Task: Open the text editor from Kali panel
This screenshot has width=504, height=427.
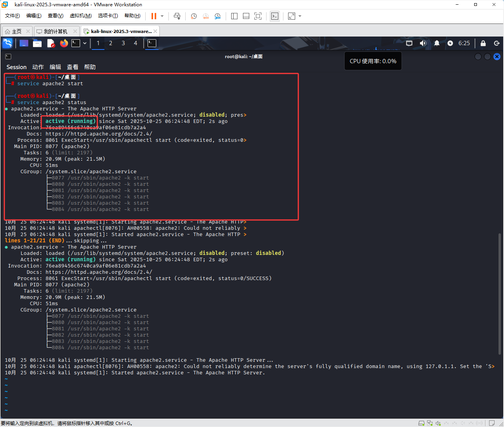Action: (51, 43)
